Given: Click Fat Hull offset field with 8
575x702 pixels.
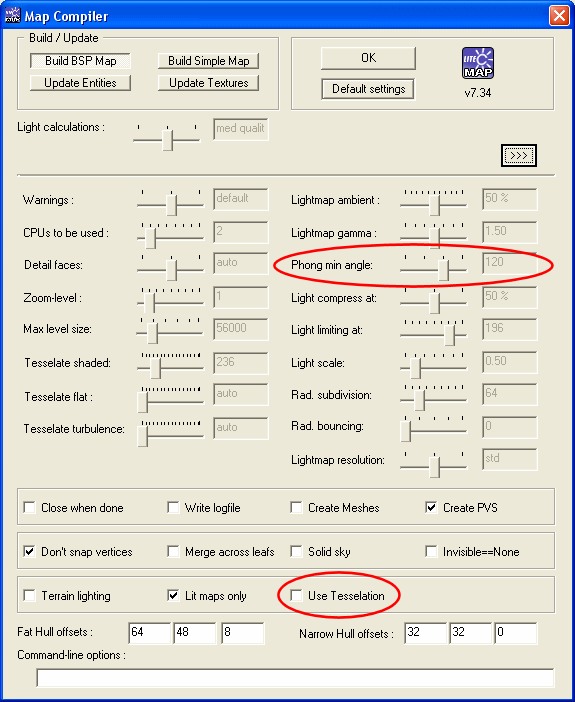Looking at the screenshot, I should coord(243,633).
